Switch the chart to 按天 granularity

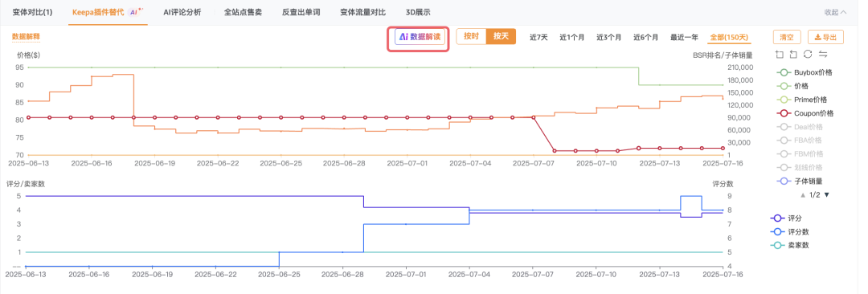point(501,36)
